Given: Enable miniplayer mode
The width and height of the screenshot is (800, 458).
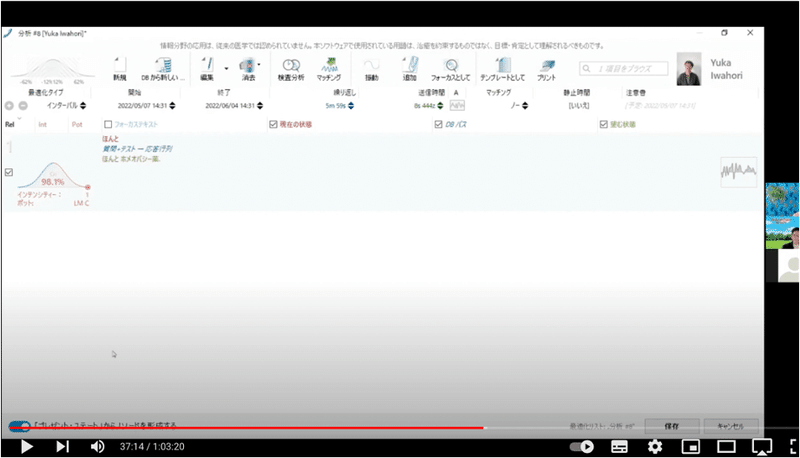Looking at the screenshot, I should pos(690,447).
